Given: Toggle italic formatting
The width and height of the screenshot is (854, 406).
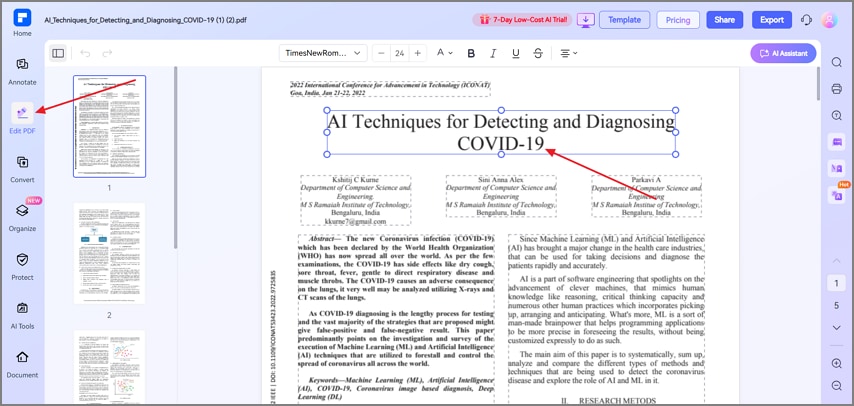Looking at the screenshot, I should (x=493, y=53).
